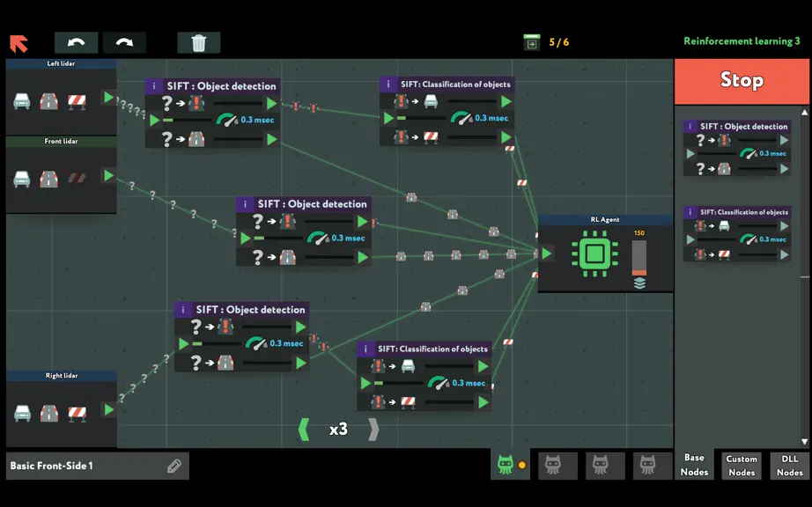Delete selection with the trash icon
812x507 pixels.
click(x=199, y=42)
